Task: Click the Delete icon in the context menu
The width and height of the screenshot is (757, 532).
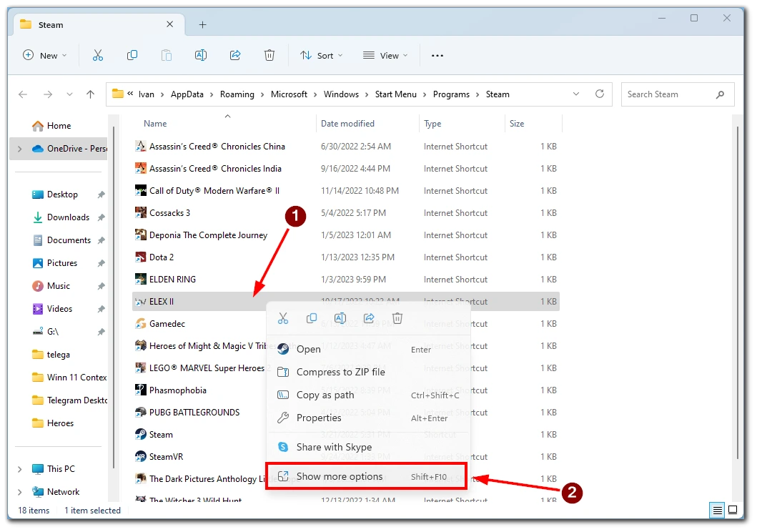Action: (x=397, y=318)
